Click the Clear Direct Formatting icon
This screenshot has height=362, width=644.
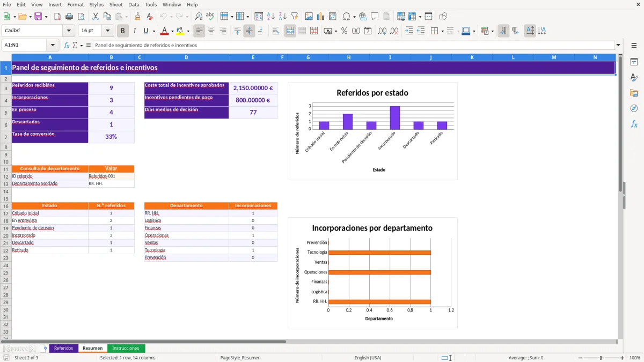149,17
